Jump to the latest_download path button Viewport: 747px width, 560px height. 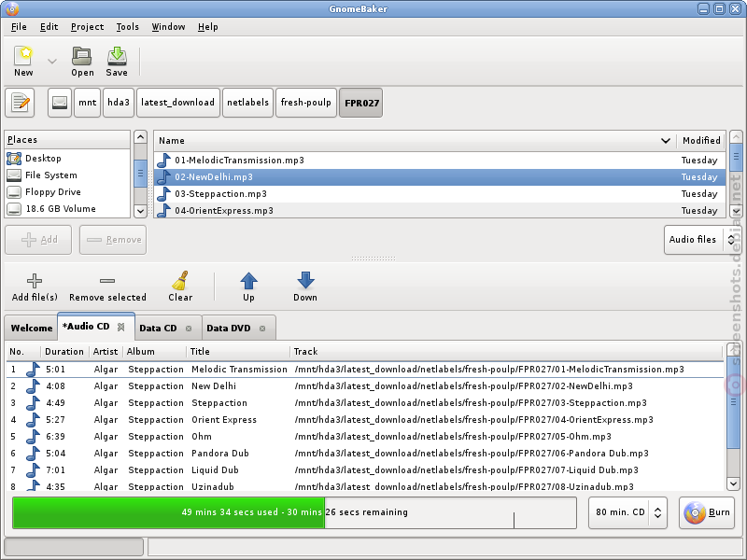pos(178,103)
